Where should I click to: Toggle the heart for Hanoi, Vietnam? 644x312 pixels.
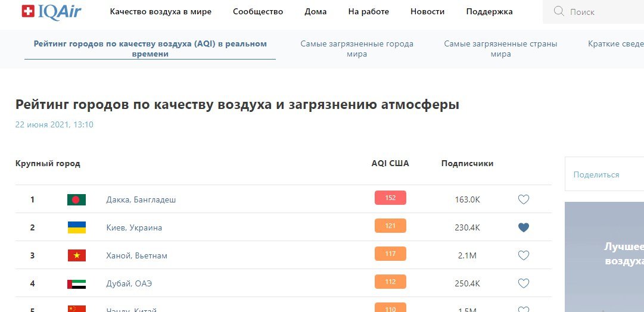tap(523, 255)
